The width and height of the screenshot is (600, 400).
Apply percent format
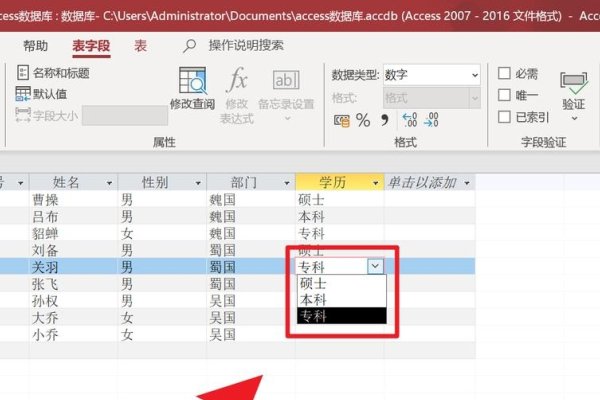[363, 120]
